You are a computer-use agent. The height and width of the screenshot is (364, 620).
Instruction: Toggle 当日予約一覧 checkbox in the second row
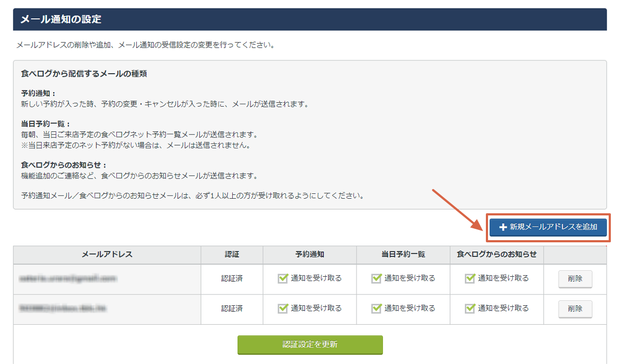[377, 309]
